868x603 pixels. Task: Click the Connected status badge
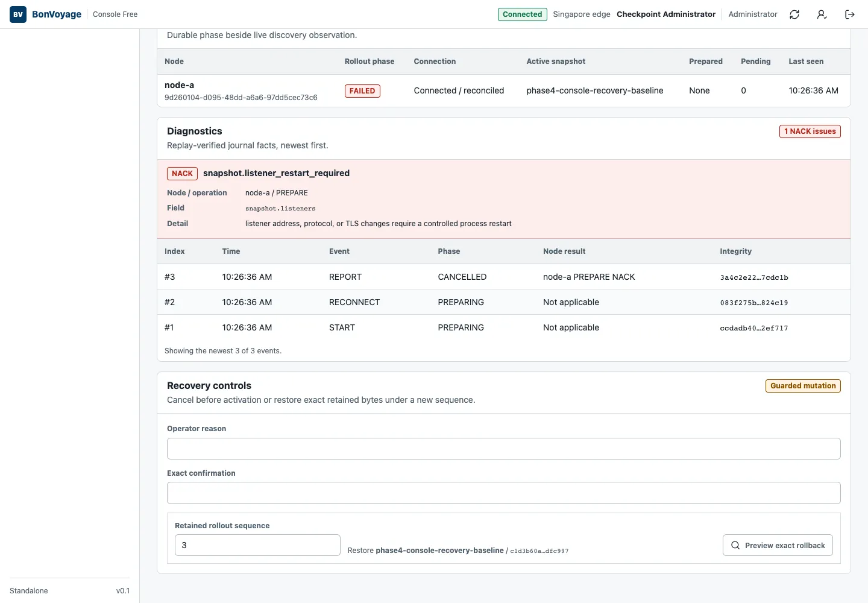[x=523, y=14]
